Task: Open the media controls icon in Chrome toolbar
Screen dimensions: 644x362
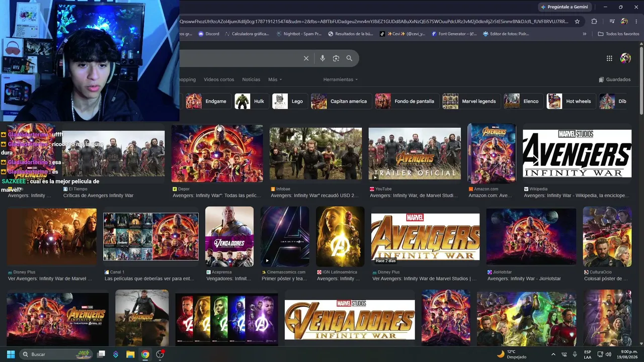Action: click(x=612, y=22)
